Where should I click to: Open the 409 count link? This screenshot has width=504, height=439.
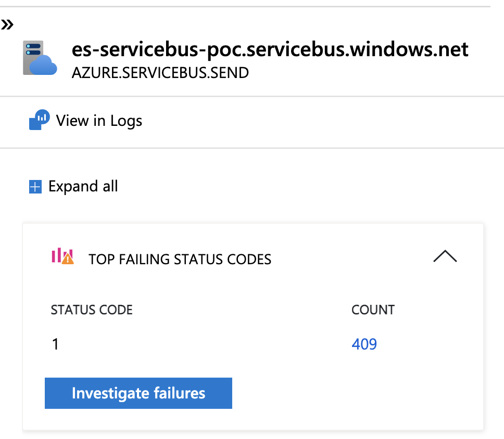coord(364,344)
